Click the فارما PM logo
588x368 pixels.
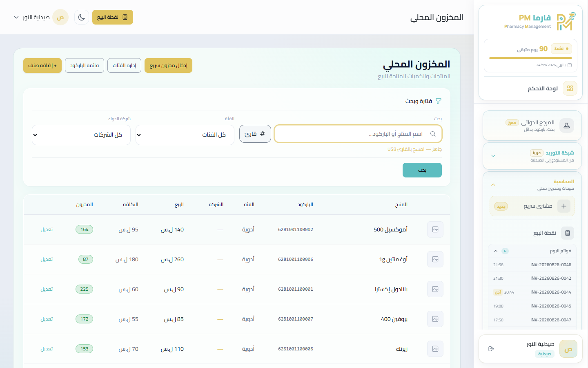click(540, 21)
